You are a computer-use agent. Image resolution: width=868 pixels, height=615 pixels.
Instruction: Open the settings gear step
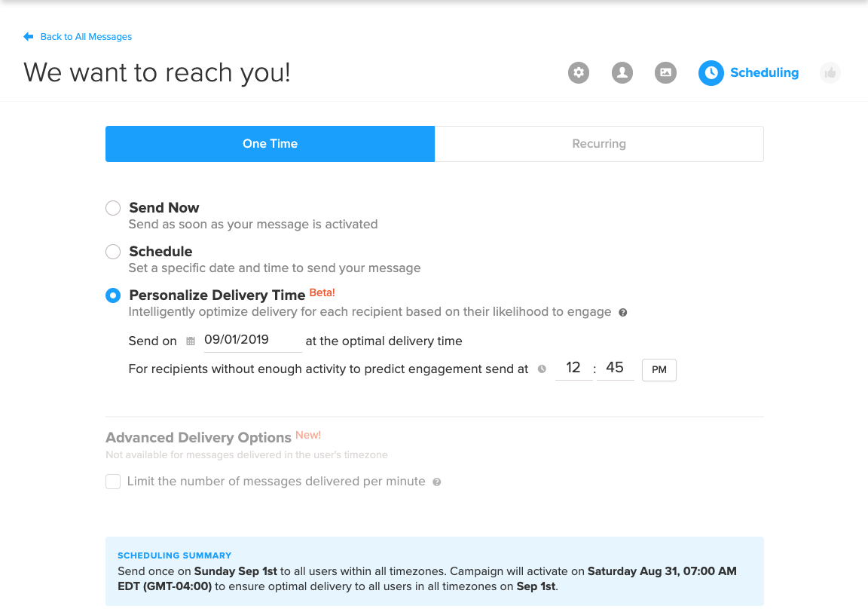click(579, 72)
